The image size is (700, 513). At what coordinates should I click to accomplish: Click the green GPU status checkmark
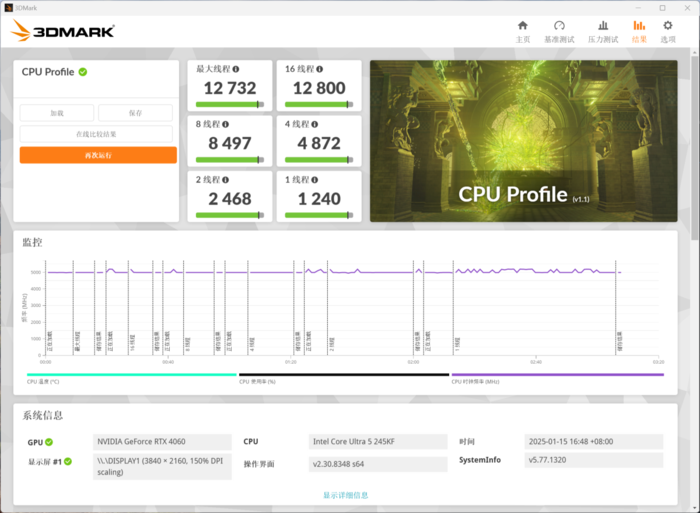(49, 442)
